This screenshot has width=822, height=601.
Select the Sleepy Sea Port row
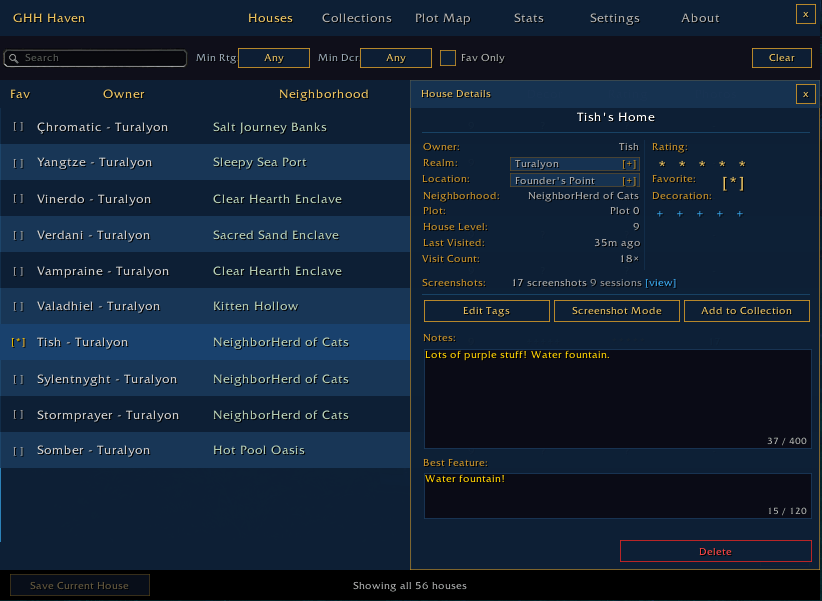click(205, 163)
